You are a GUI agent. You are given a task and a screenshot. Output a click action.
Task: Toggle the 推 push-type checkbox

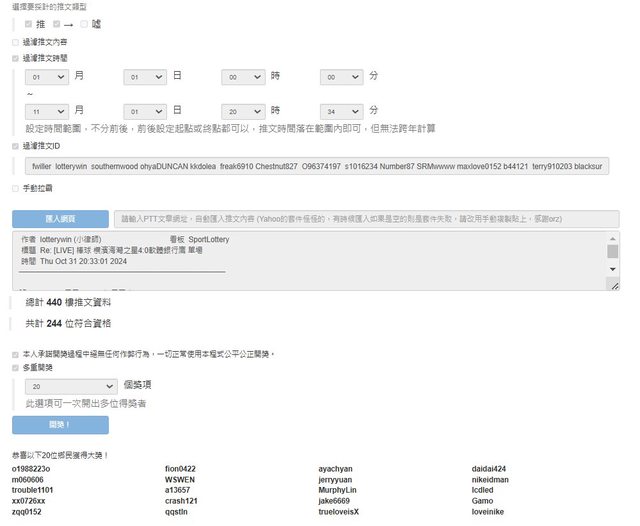click(28, 24)
